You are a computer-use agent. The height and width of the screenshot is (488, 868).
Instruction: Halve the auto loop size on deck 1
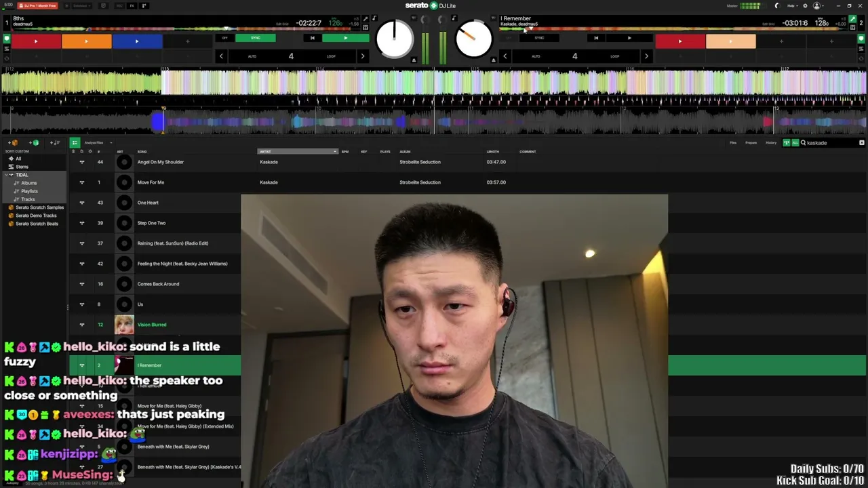coord(221,56)
